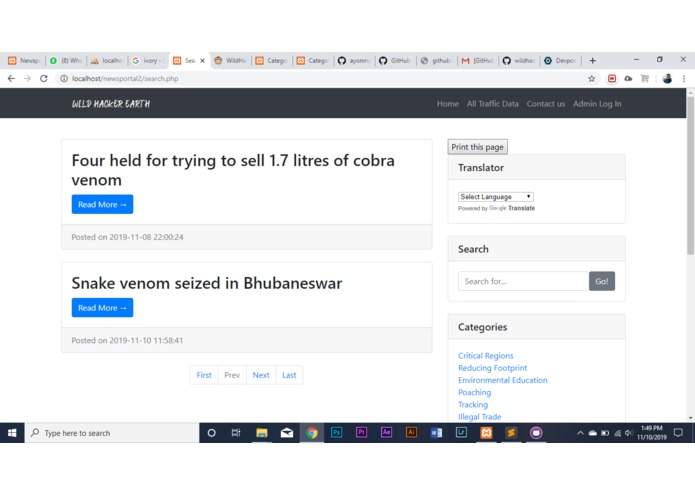Screen dimensions: 695x494
Task: Open the notification center icon
Action: point(678,433)
